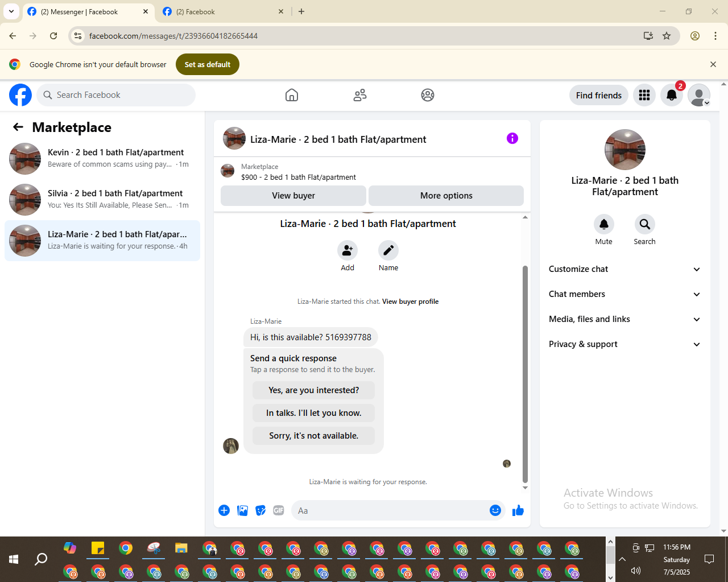The image size is (728, 582).
Task: Open Kevin conversation in Marketplace list
Action: pos(102,159)
